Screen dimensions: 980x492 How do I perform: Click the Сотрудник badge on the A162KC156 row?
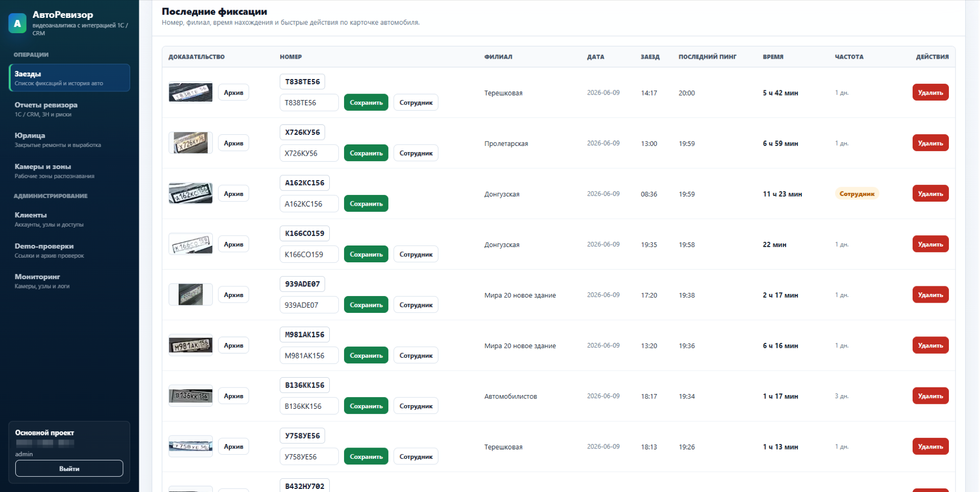click(857, 194)
